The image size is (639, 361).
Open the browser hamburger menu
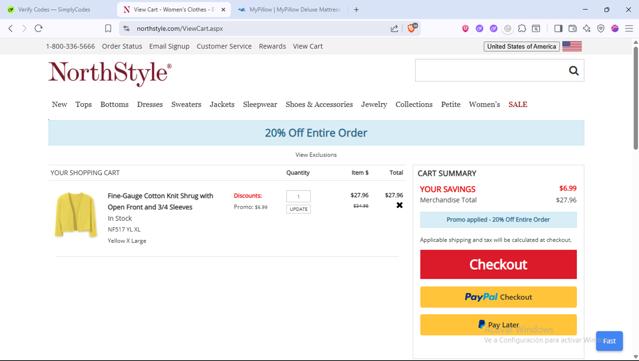629,28
